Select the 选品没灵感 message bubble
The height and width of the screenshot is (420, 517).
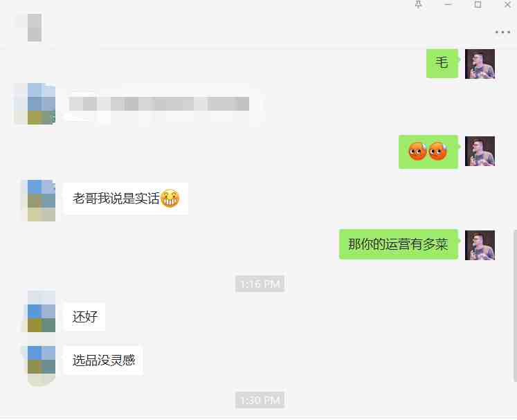(103, 360)
